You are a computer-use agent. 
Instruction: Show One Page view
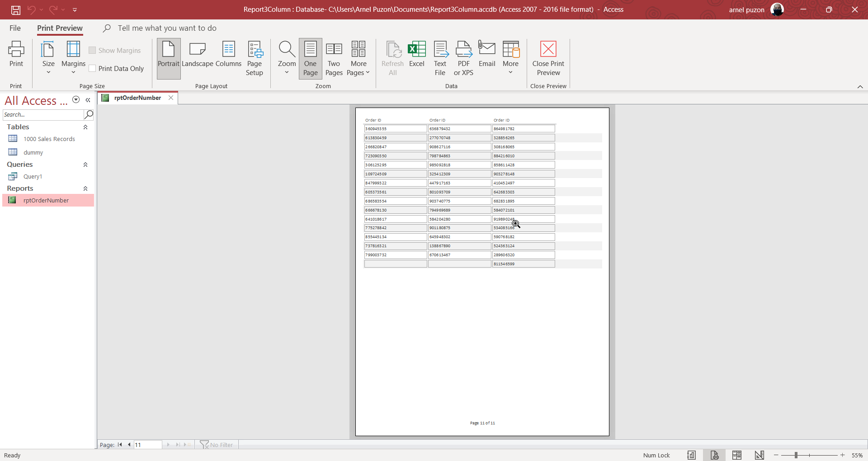(311, 59)
